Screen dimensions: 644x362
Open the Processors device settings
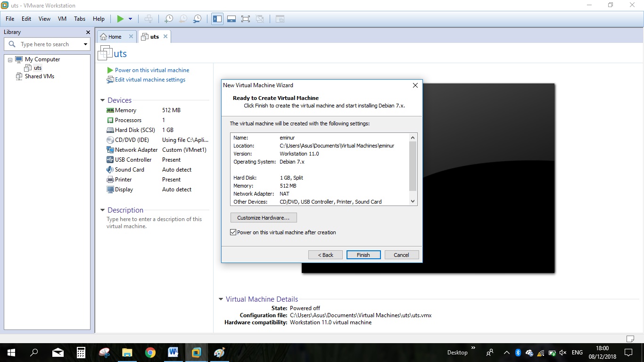128,120
